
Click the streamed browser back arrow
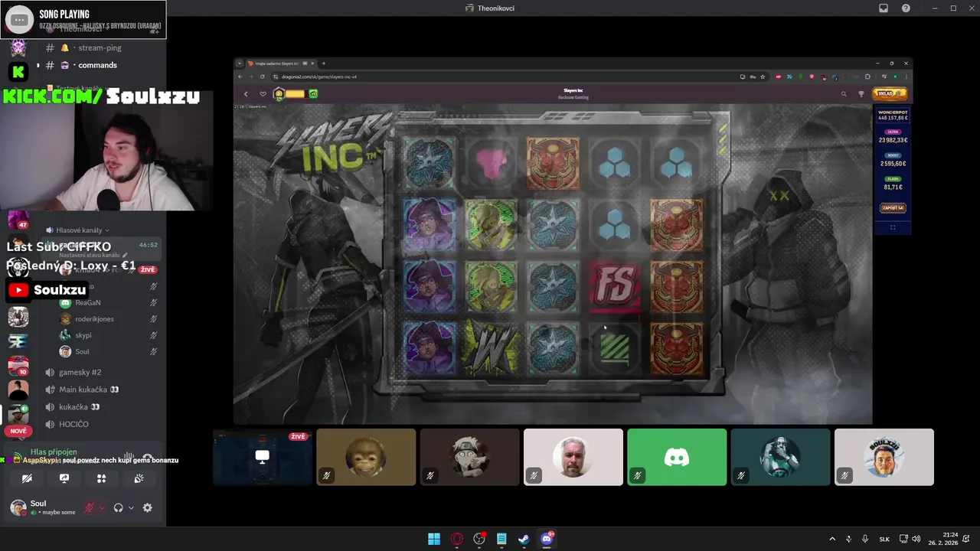[240, 77]
